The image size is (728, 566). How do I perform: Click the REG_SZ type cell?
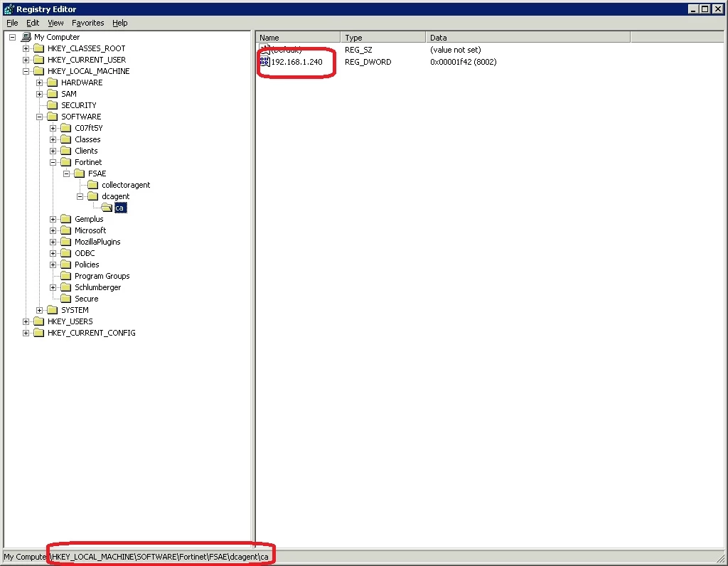358,50
